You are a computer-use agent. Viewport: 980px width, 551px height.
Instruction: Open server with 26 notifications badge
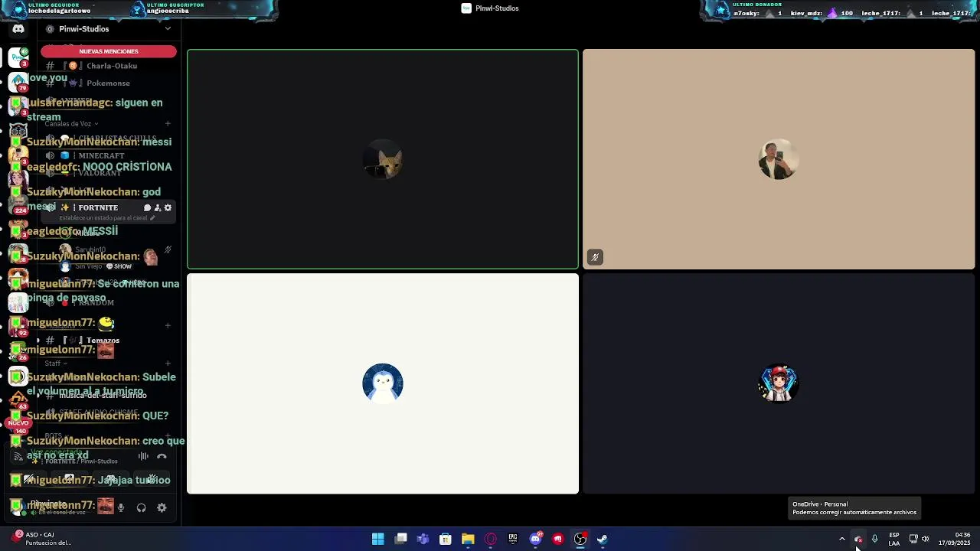(x=18, y=351)
